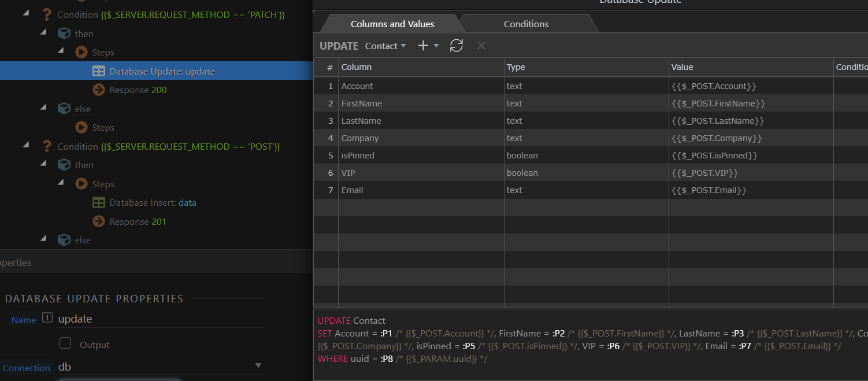This screenshot has width=868, height=381.
Task: Click the Response 200 arrow icon
Action: point(99,90)
